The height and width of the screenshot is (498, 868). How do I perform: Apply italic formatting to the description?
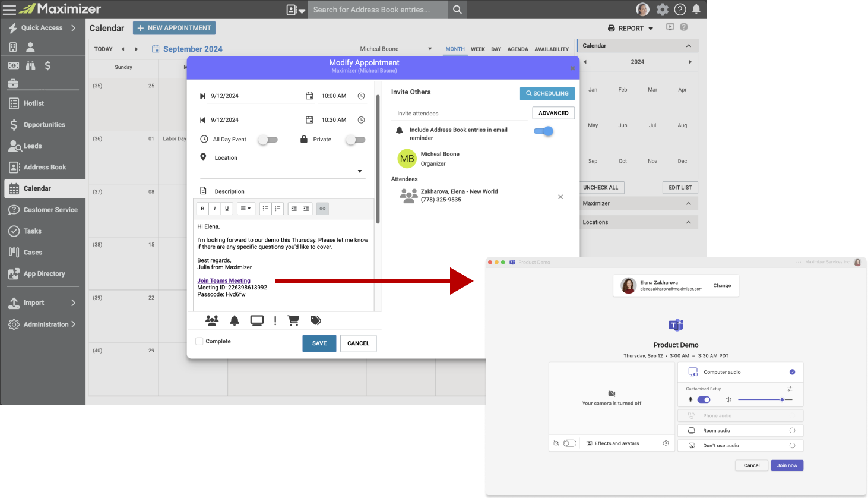pos(214,209)
